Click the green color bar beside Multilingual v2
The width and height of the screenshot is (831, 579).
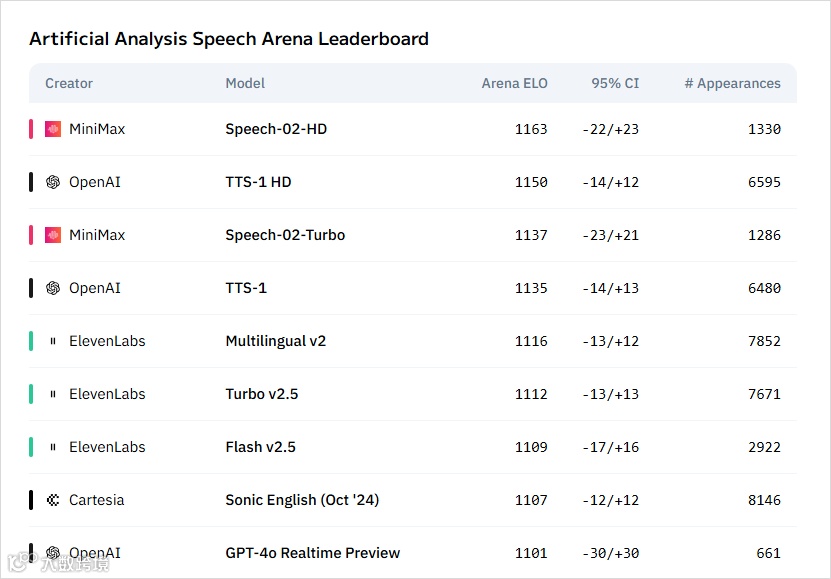[31, 341]
